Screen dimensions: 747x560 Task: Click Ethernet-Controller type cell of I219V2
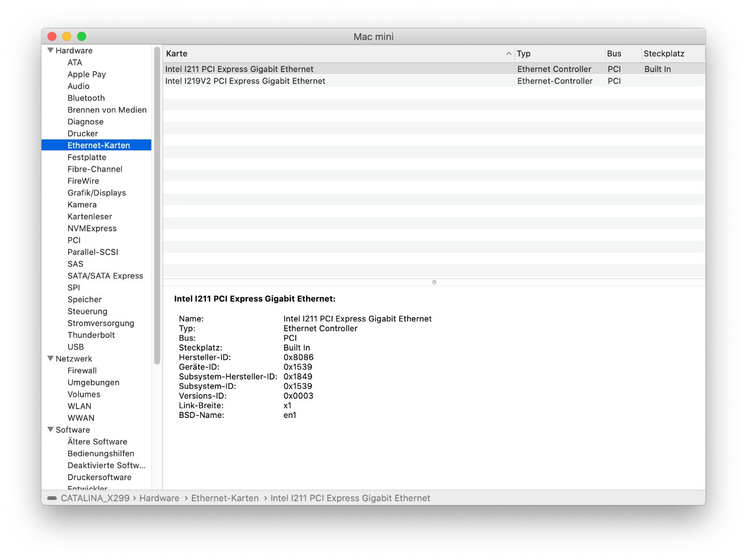[x=555, y=81]
